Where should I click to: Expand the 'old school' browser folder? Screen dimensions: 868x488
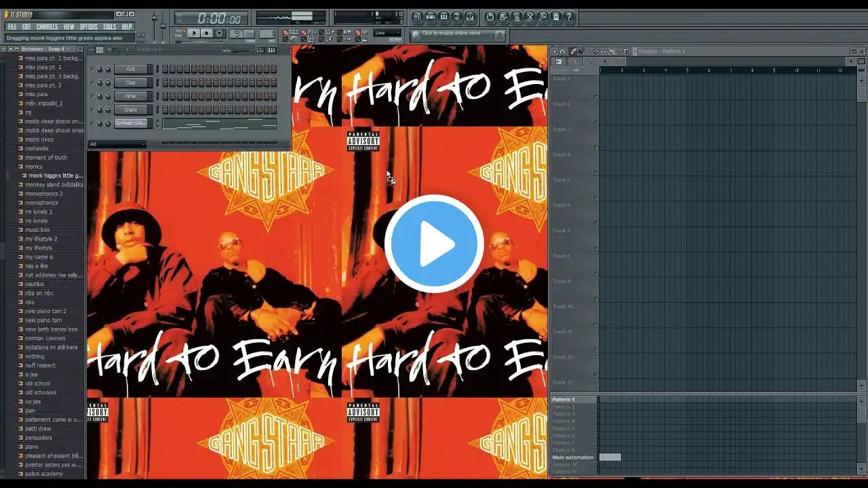click(37, 384)
